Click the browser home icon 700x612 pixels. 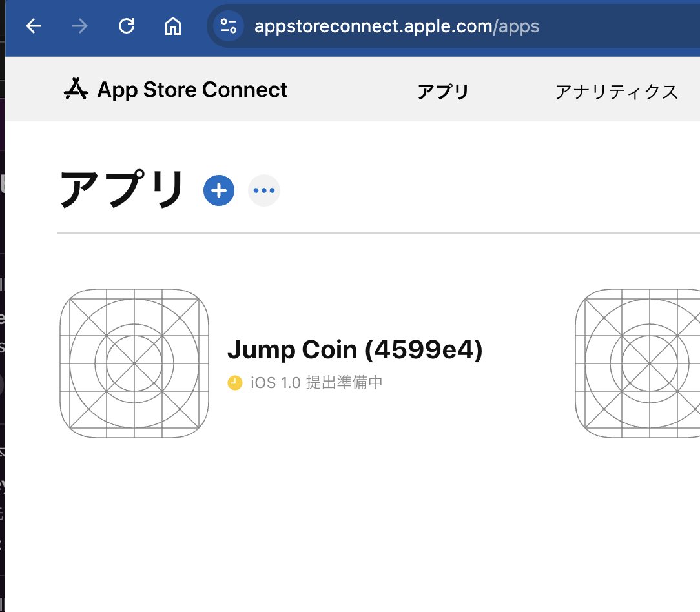point(172,27)
